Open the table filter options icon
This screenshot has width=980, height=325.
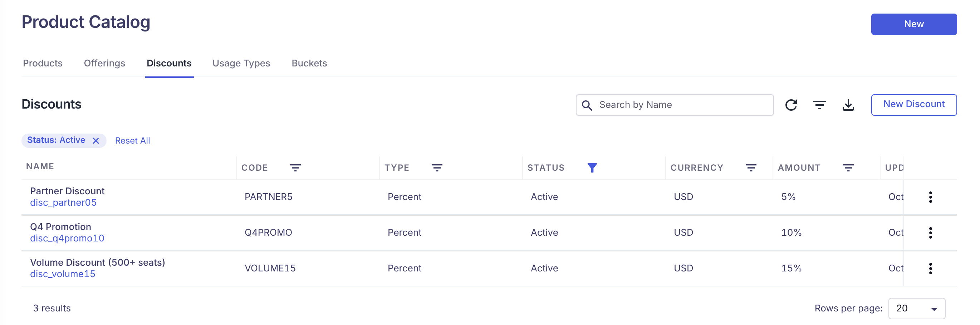click(819, 105)
